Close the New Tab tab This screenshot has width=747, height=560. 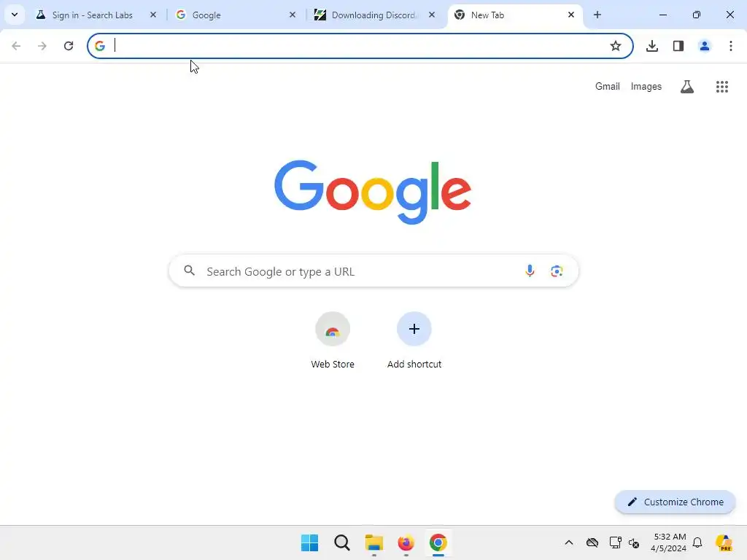571,15
